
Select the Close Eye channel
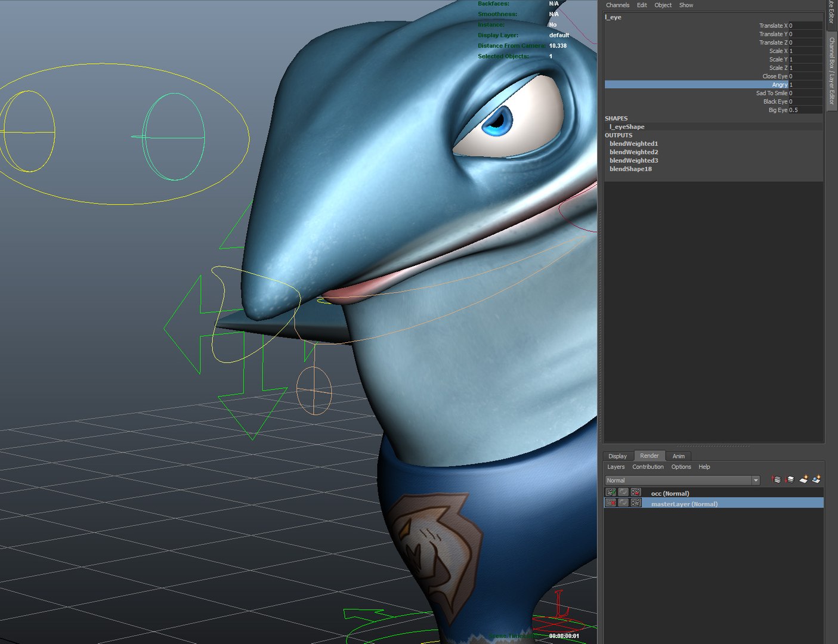coord(775,76)
